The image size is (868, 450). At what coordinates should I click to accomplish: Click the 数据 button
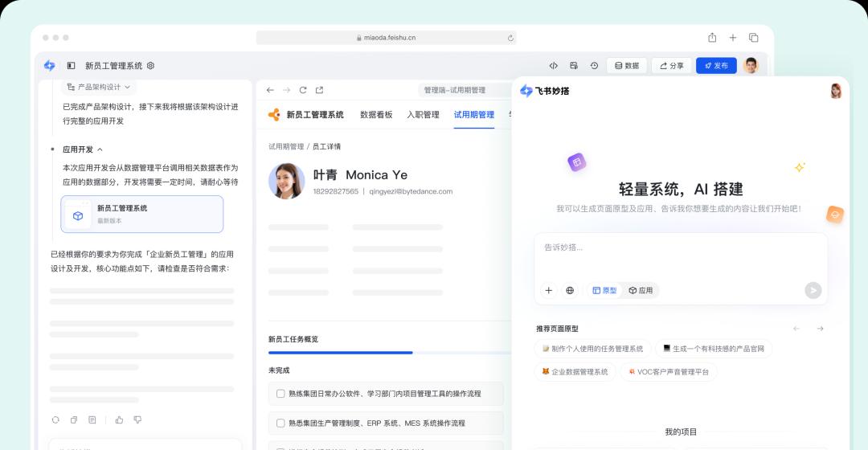click(627, 65)
